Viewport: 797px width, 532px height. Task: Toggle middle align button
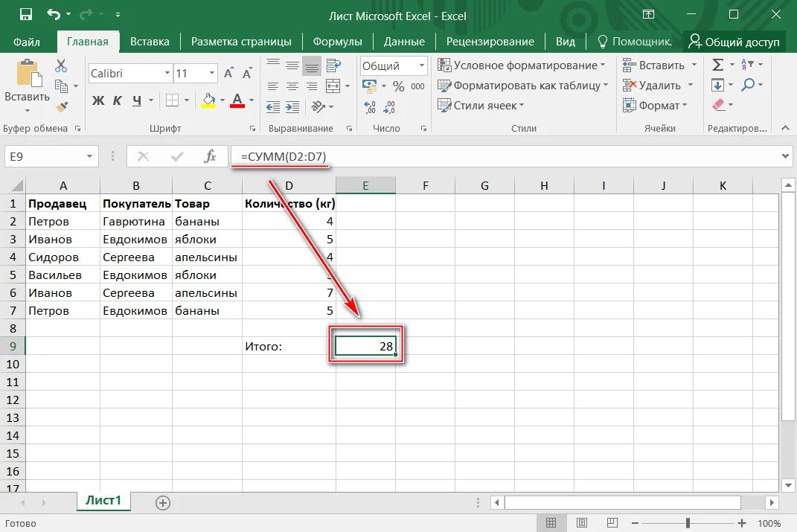pyautogui.click(x=292, y=65)
